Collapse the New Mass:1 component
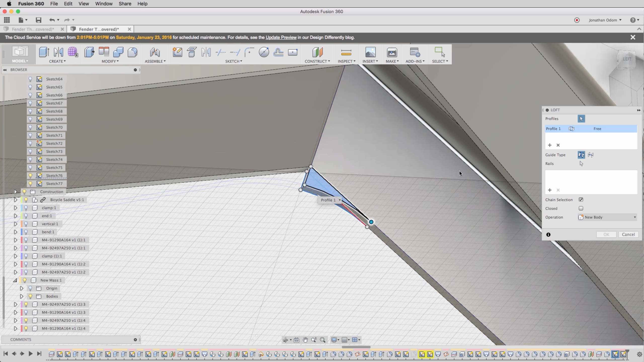The image size is (644, 362). (x=15, y=280)
